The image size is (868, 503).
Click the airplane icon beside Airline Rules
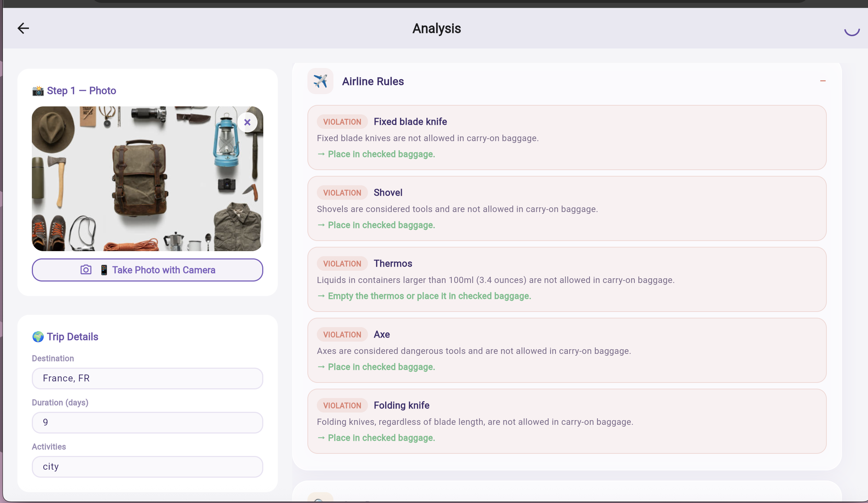[x=320, y=81]
